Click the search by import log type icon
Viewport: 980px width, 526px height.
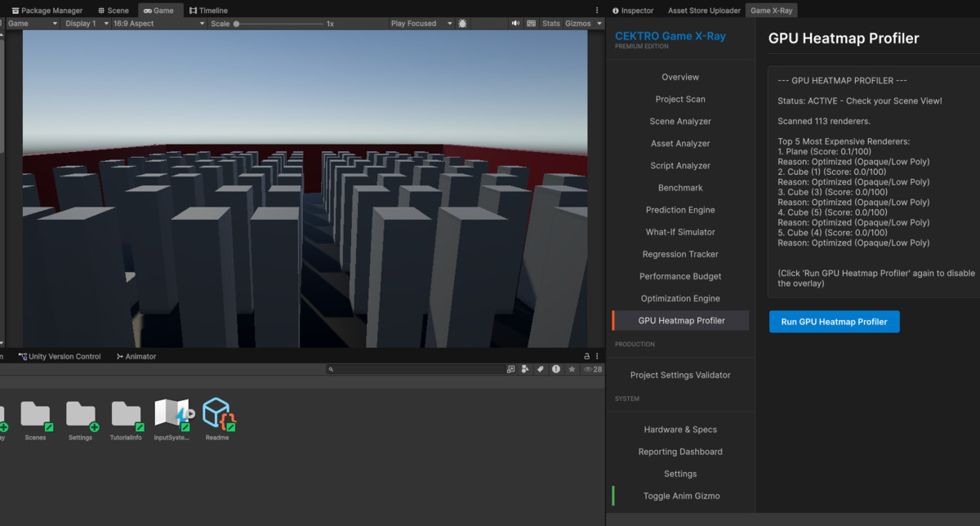(556, 369)
